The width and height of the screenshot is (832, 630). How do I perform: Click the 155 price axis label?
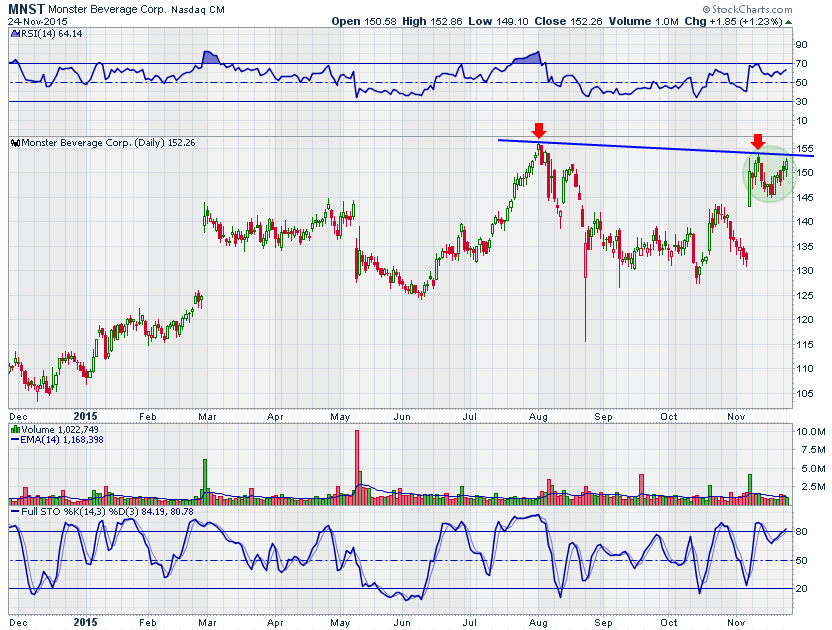click(x=804, y=149)
